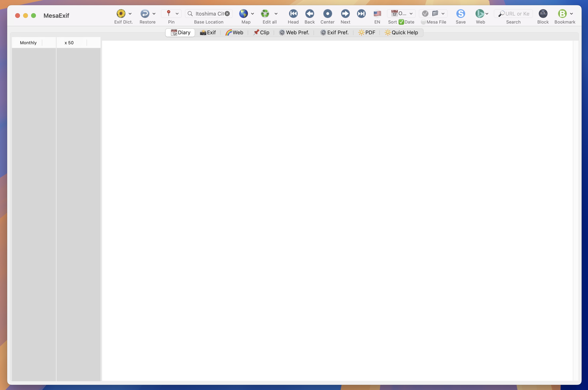Viewport: 588px width, 390px height.
Task: Switch to the Exif tab
Action: pos(208,32)
